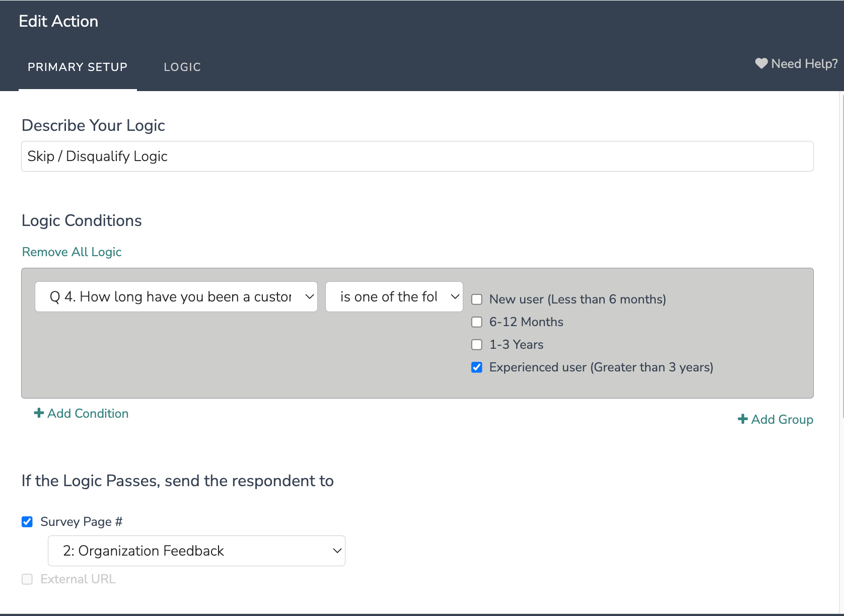The height and width of the screenshot is (616, 844).
Task: Switch to the LOGIC tab
Action: click(182, 67)
